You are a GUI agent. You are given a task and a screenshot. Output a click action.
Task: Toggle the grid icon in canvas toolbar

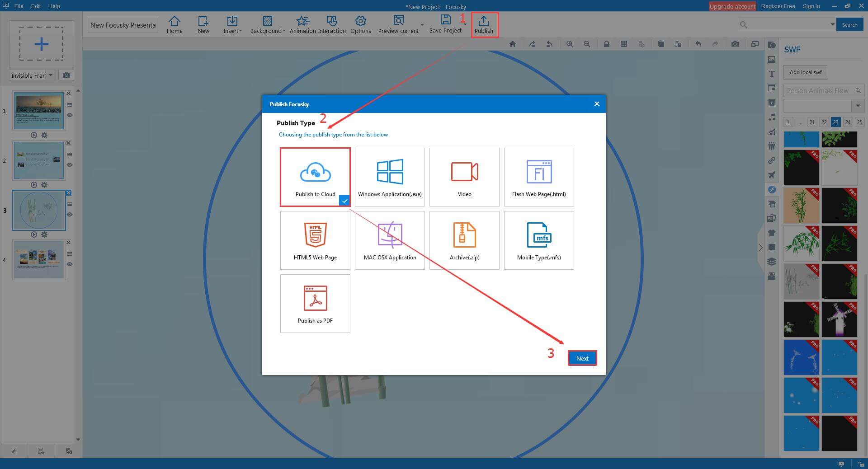[x=624, y=44]
